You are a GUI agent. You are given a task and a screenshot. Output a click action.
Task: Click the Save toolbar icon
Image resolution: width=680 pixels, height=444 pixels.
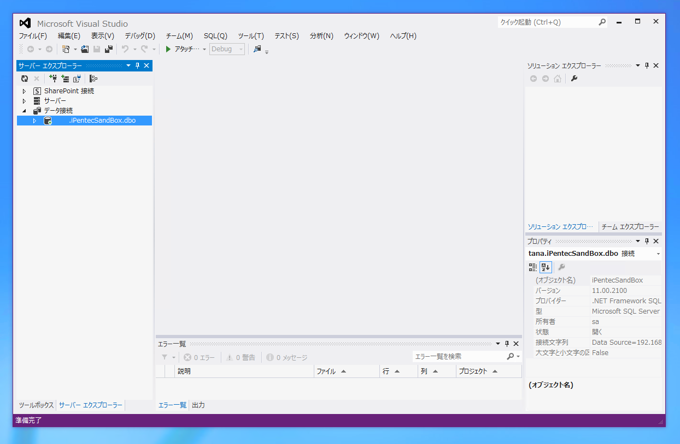point(97,49)
